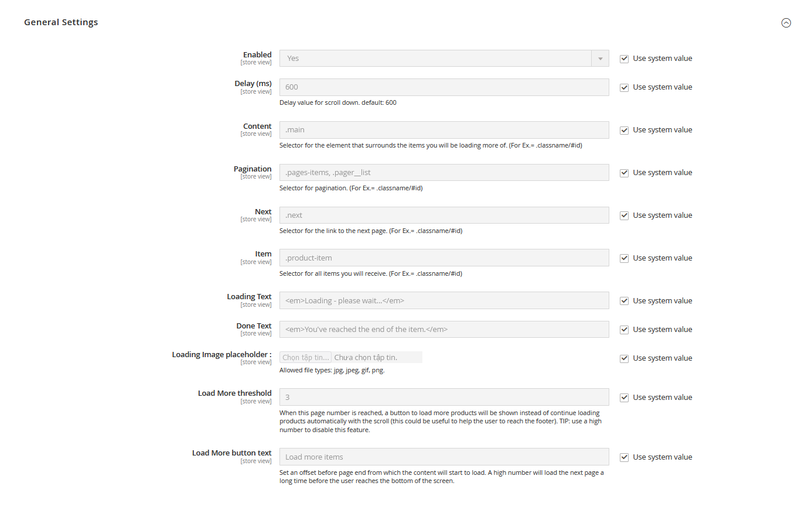Viewport: 812px width, 517px height.
Task: Click the General Settings heading
Action: [61, 22]
